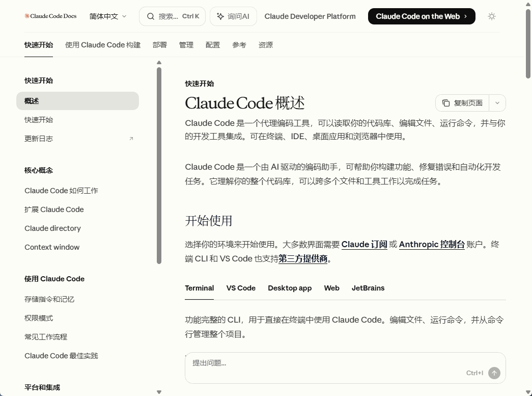The image size is (532, 396).
Task: Open 权限模式 from the sidebar
Action: pos(38,318)
